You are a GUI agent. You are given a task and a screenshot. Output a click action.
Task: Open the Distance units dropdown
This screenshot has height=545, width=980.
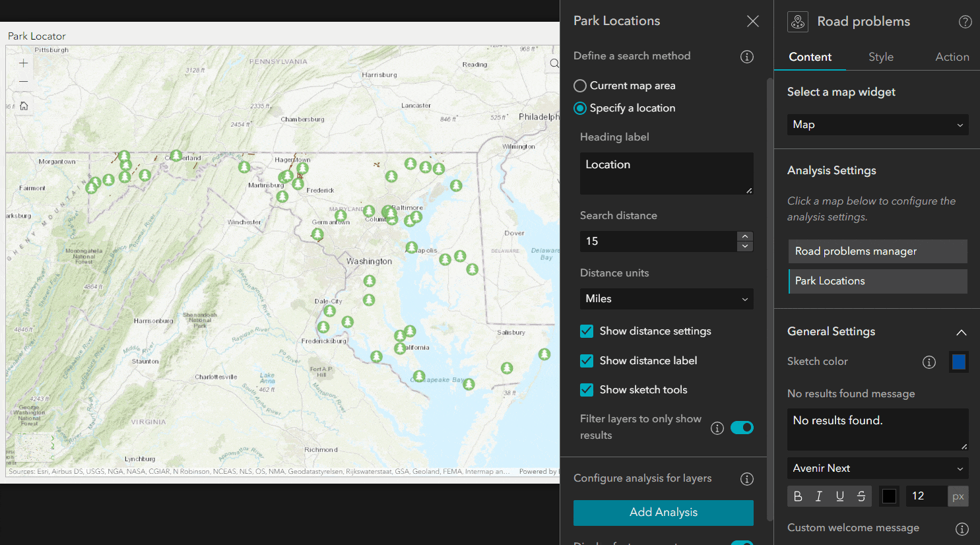pos(666,299)
